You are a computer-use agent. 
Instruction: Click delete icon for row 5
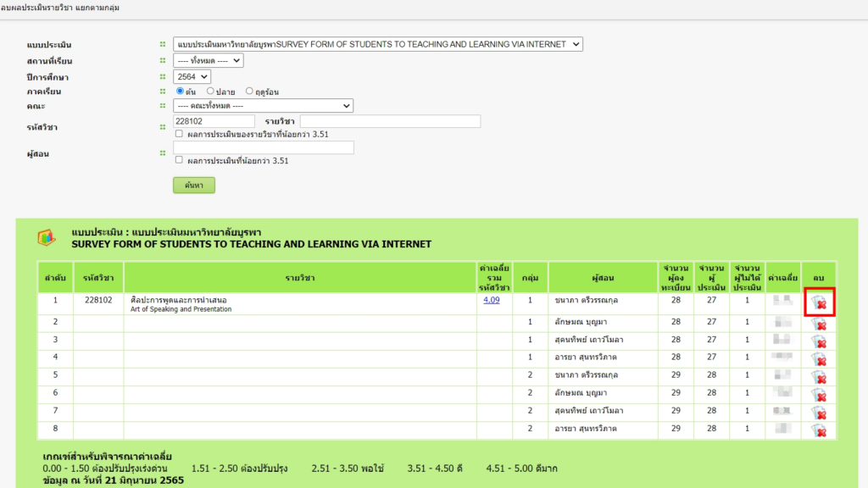819,377
